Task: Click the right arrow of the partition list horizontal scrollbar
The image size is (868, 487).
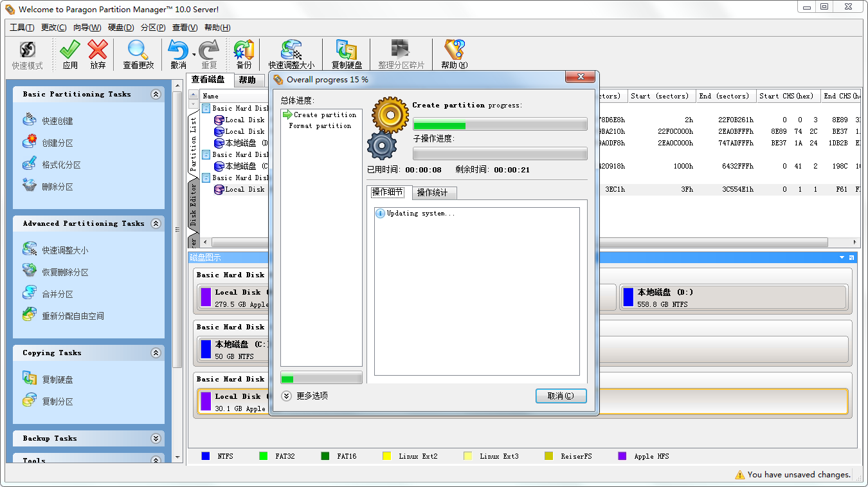Action: [854, 243]
